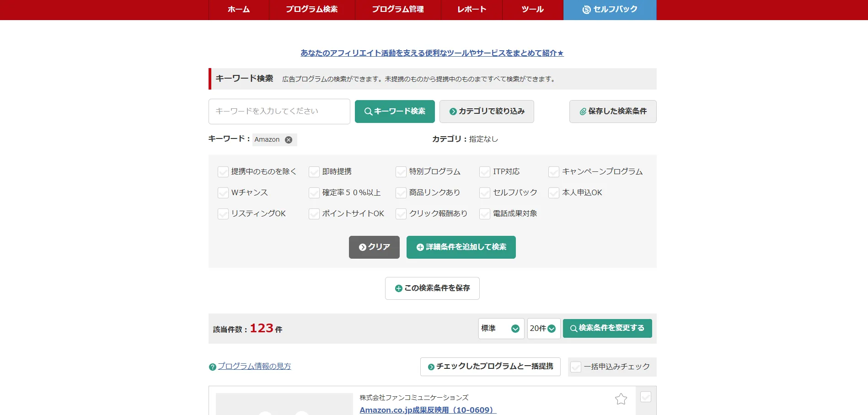The height and width of the screenshot is (415, 868).
Task: Click the クリア button
Action: pos(374,247)
